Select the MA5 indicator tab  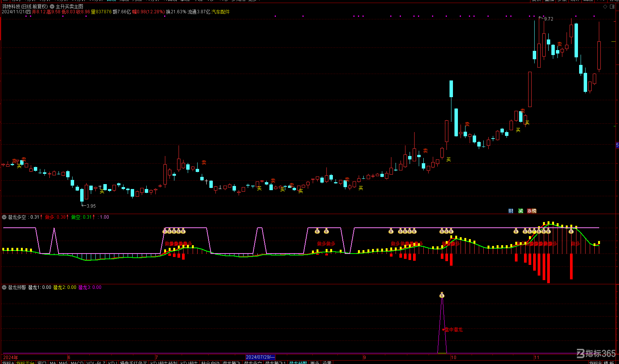(63, 363)
